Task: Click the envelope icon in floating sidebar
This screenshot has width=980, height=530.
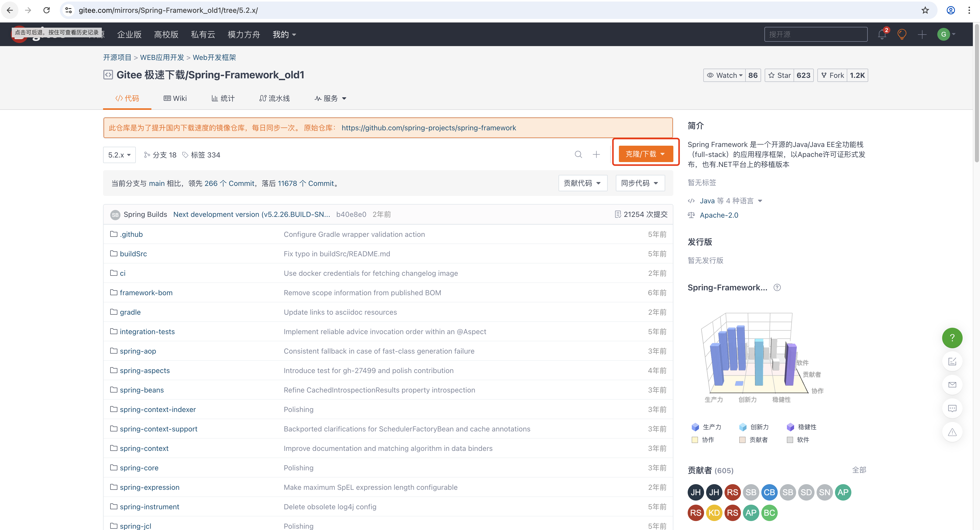Action: pyautogui.click(x=952, y=385)
